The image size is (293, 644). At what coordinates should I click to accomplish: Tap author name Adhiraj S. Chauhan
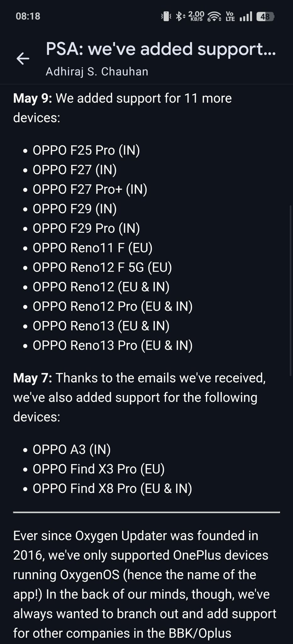click(x=97, y=71)
